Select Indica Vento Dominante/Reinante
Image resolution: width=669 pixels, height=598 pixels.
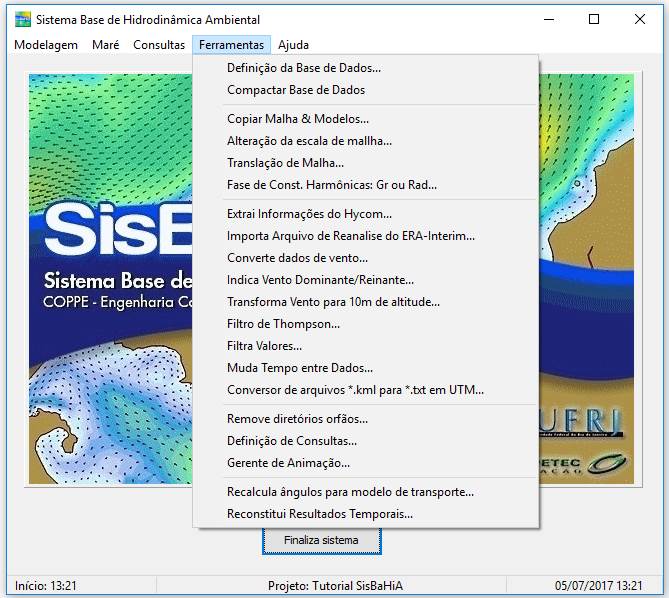coord(366,280)
